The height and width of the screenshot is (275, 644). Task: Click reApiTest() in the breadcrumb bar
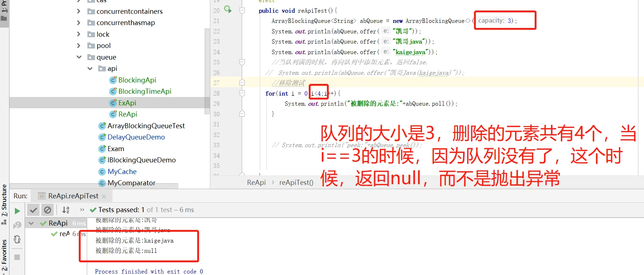[x=296, y=182]
